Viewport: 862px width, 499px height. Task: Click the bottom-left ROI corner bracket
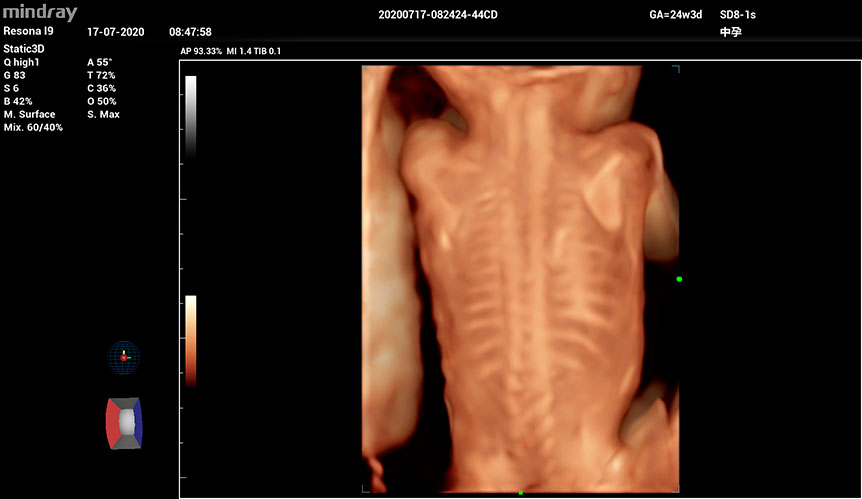[x=365, y=488]
